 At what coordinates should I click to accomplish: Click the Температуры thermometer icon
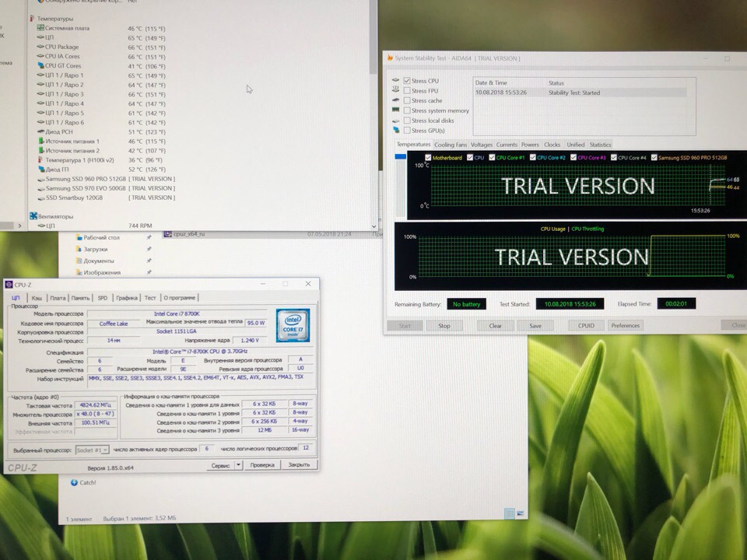32,19
